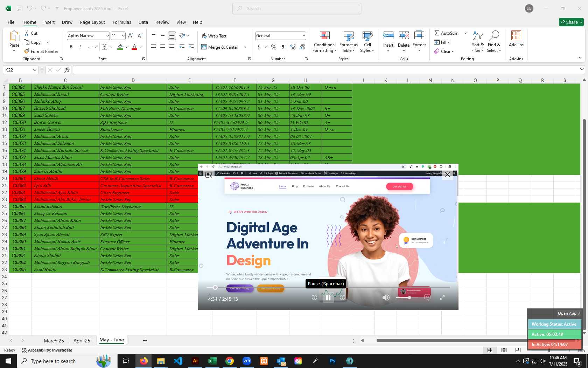Select the Normal view button in status bar
The height and width of the screenshot is (368, 588).
click(x=490, y=350)
